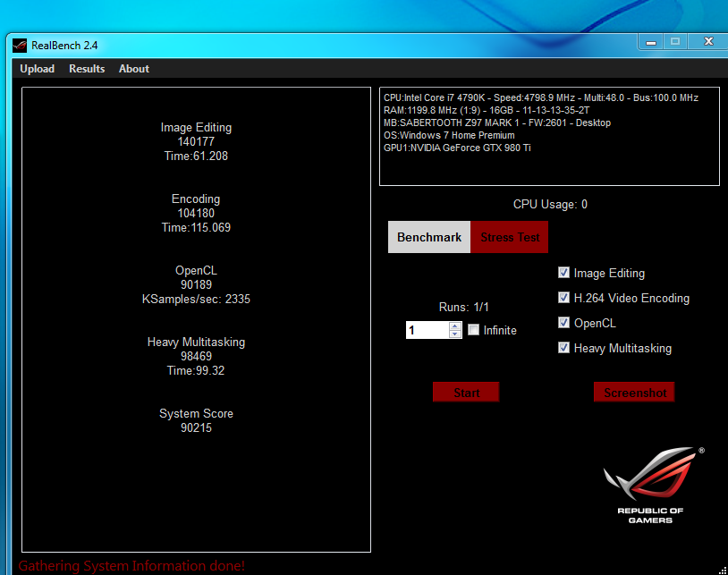Click the Start button

click(x=466, y=393)
